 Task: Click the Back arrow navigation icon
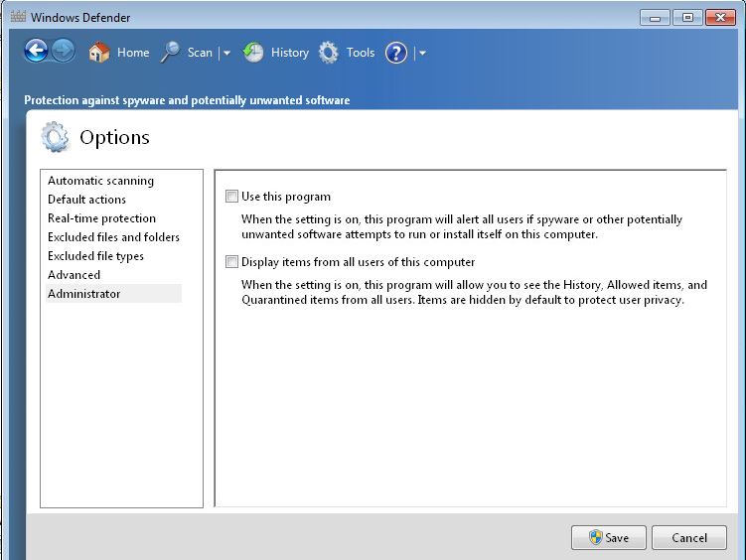[36, 52]
